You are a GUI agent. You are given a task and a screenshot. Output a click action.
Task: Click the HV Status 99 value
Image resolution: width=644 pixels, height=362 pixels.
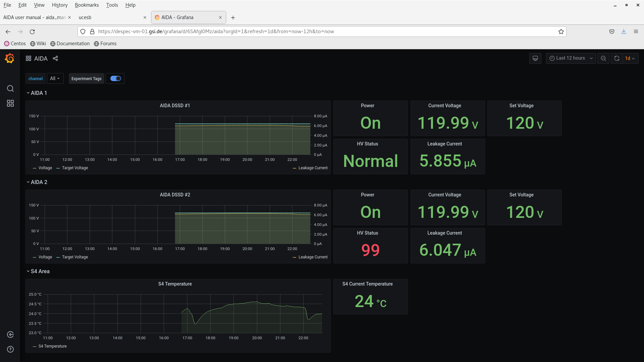point(370,250)
